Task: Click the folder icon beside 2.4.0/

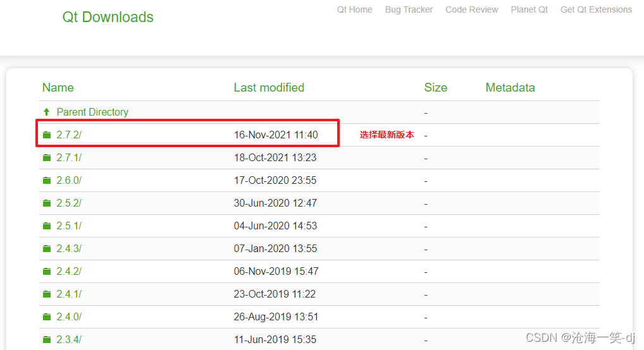Action: [x=47, y=317]
